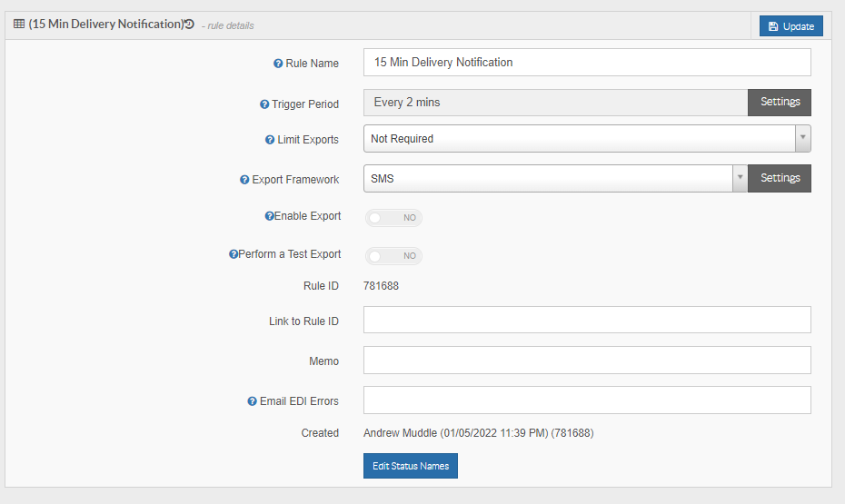Click the history icon beside the rule title
Screen dimensions: 845x504
(x=189, y=24)
